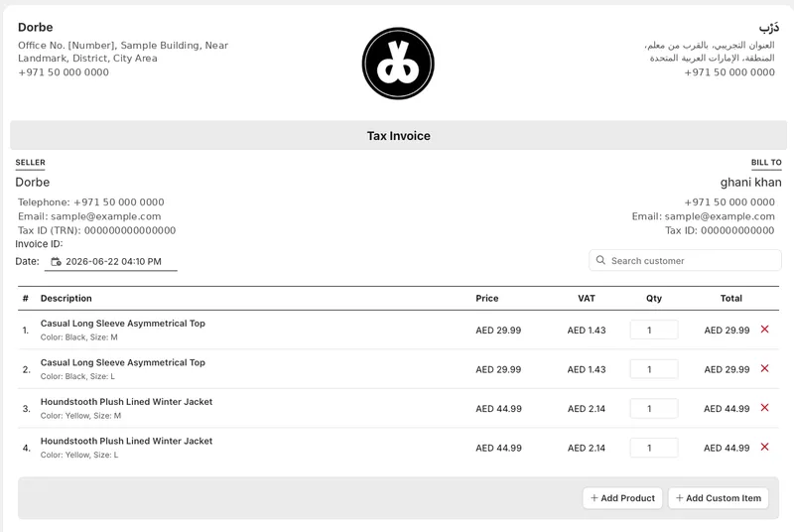Image resolution: width=794 pixels, height=532 pixels.
Task: Select the Office No. address text in header
Action: pyautogui.click(x=123, y=52)
